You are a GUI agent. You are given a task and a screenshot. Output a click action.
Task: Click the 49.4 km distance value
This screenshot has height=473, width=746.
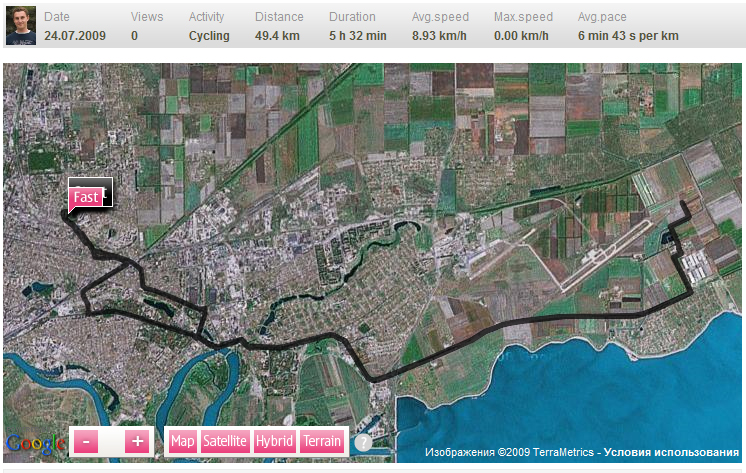pyautogui.click(x=278, y=36)
